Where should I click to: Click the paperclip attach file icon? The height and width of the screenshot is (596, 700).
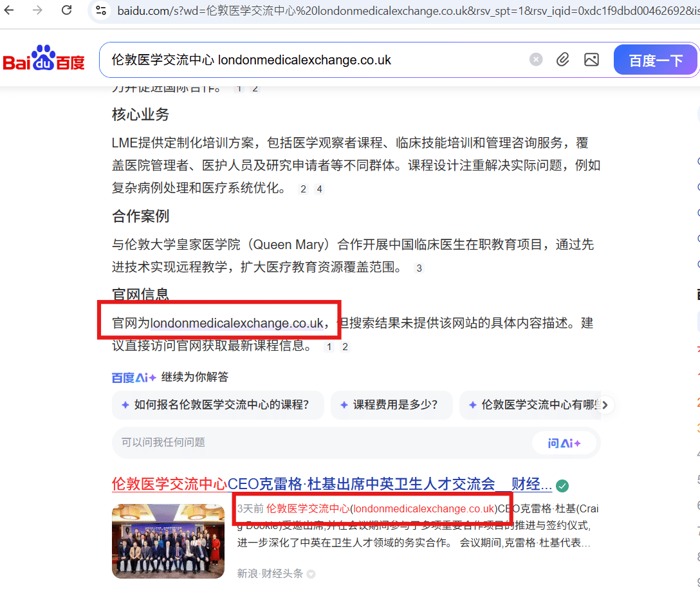coord(563,60)
